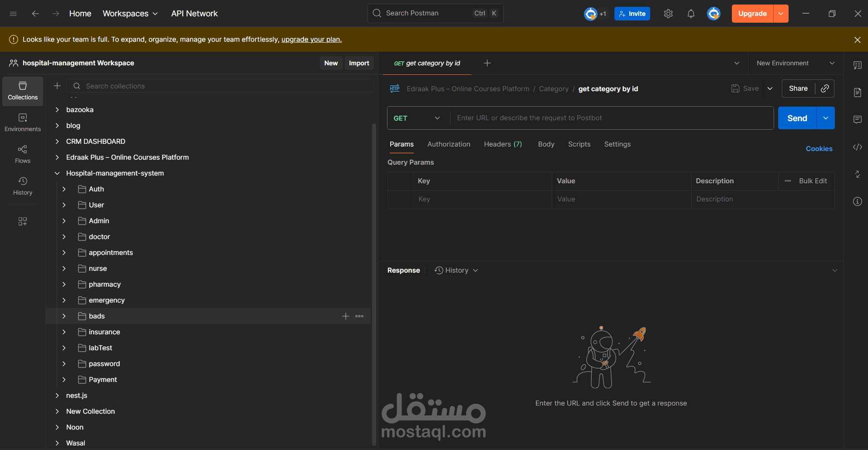Switch to the Scripts tab
This screenshot has width=868, height=450.
[x=579, y=144]
